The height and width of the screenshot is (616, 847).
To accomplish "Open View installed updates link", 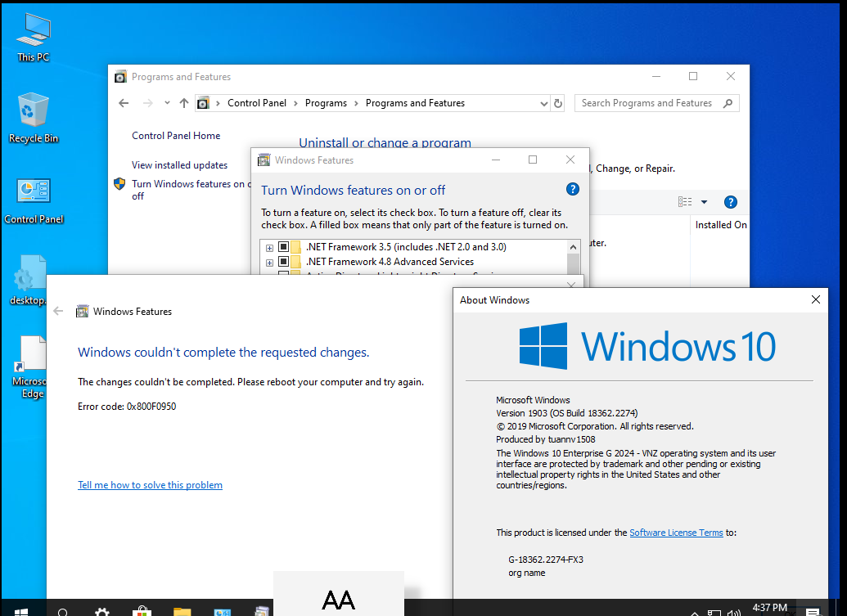I will (x=179, y=165).
